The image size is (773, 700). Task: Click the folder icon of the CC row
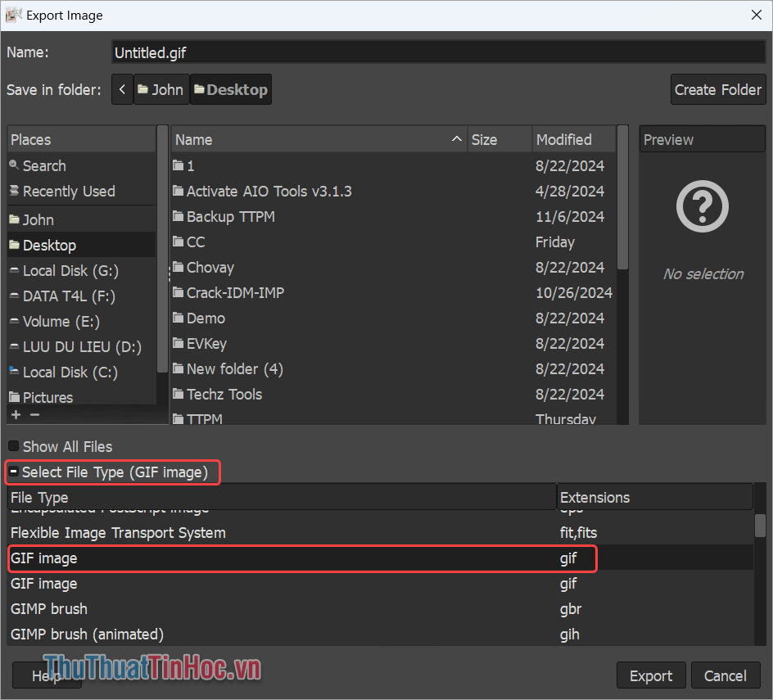pos(178,242)
